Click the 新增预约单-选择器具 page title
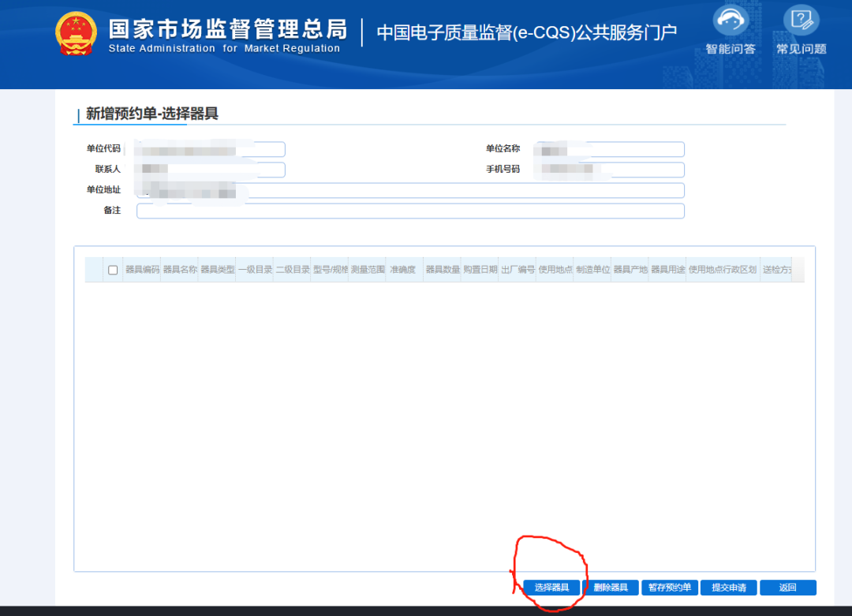 [152, 114]
